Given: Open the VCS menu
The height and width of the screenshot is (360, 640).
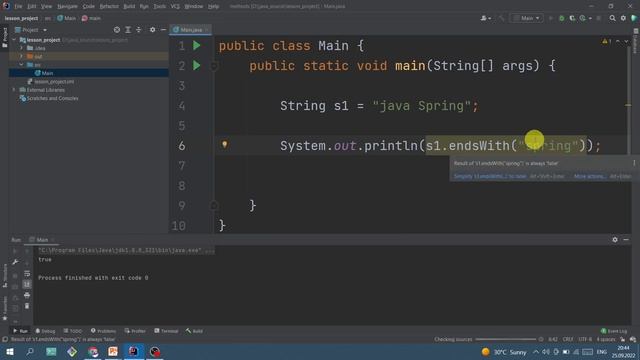Looking at the screenshot, I should (175, 6).
